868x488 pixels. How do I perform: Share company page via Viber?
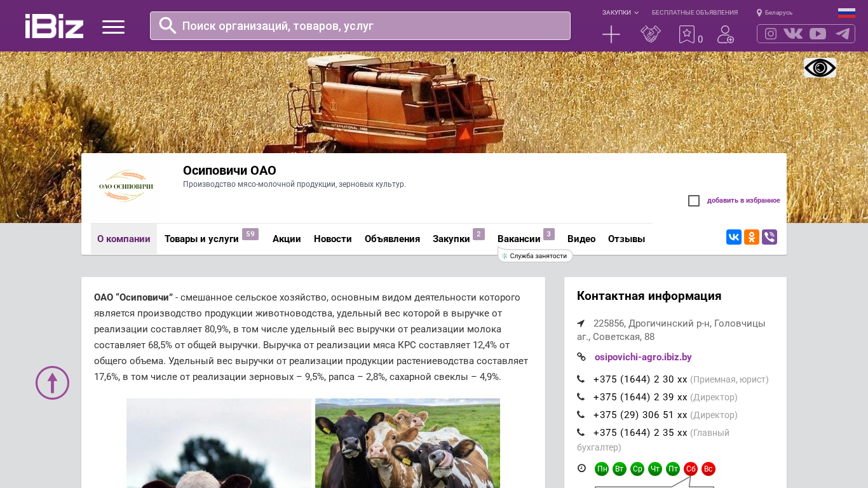[770, 237]
